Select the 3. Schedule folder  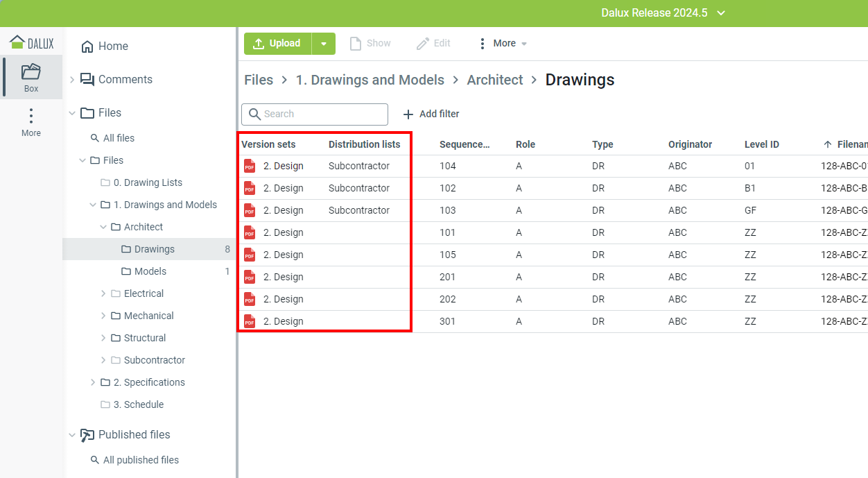138,404
